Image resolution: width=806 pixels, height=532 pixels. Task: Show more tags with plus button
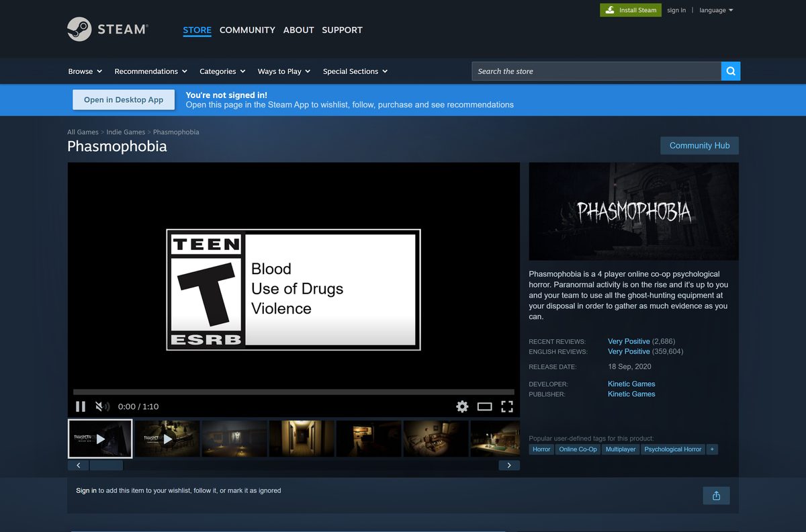pyautogui.click(x=713, y=449)
